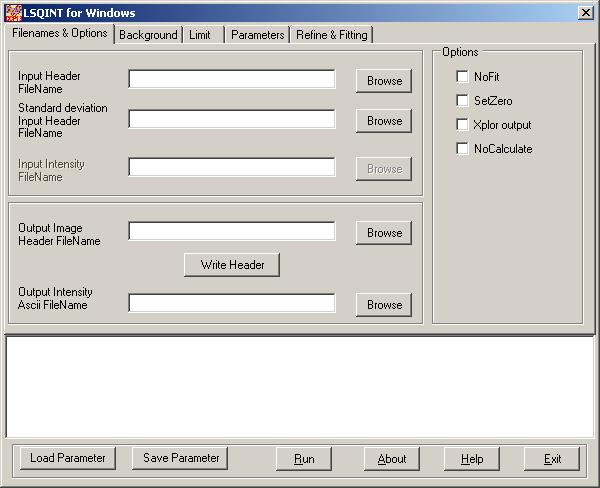This screenshot has height=488, width=600.
Task: Open Help from the bottom bar
Action: pyautogui.click(x=472, y=459)
